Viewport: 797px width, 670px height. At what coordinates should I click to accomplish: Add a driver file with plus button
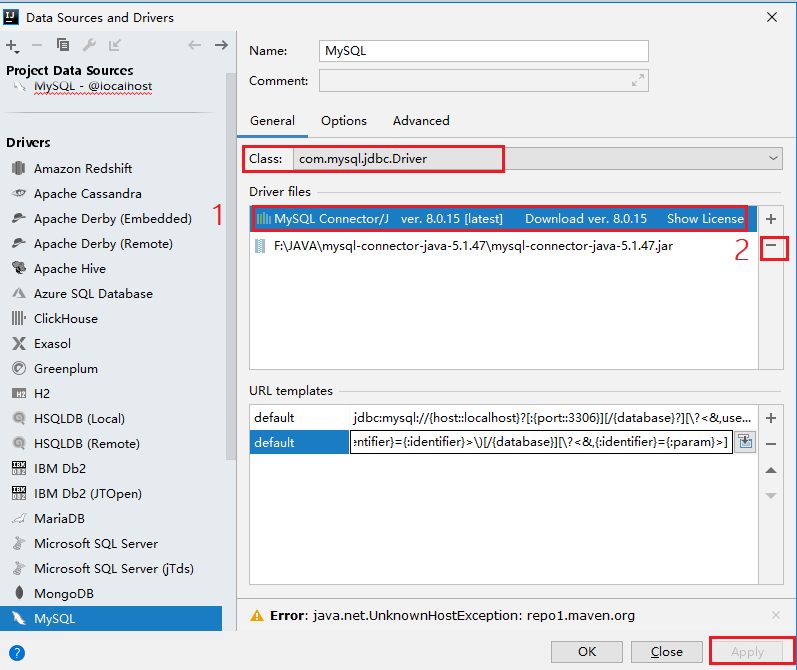[771, 219]
